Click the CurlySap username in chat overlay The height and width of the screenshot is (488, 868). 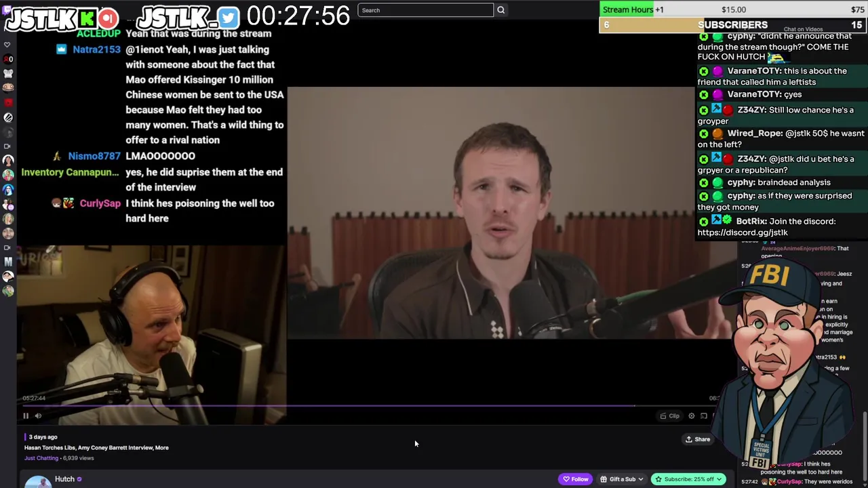coord(100,203)
